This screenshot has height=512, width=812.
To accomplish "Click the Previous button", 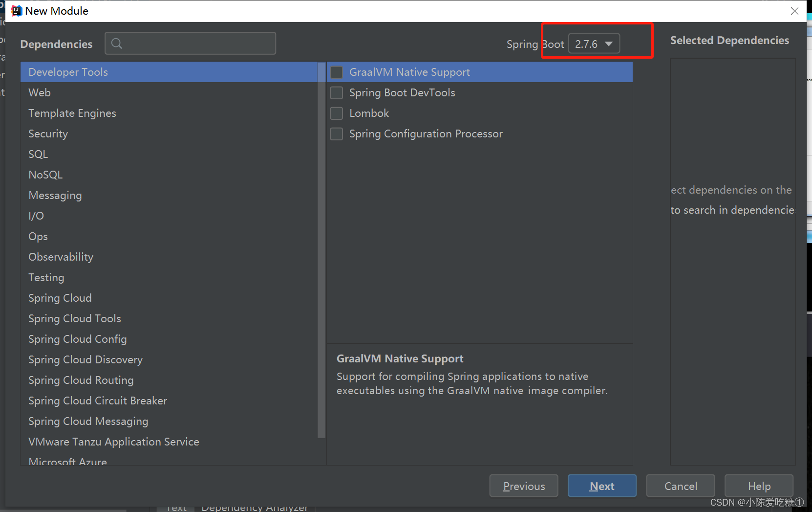I will click(x=524, y=486).
